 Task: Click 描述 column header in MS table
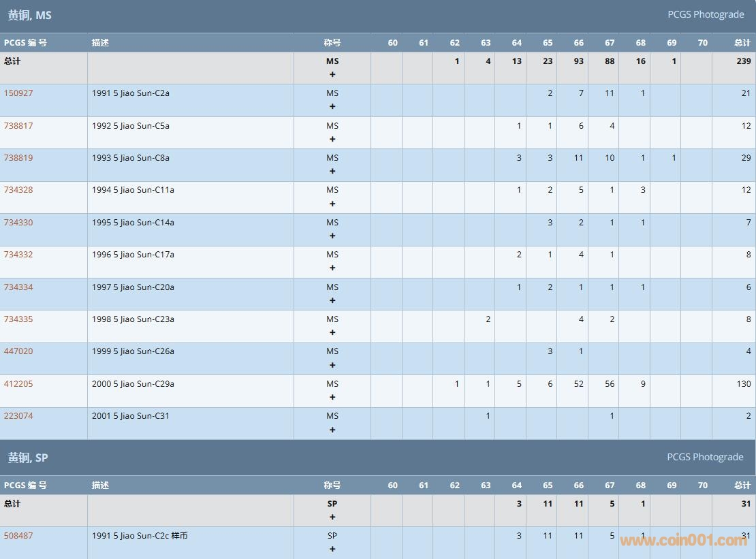100,43
